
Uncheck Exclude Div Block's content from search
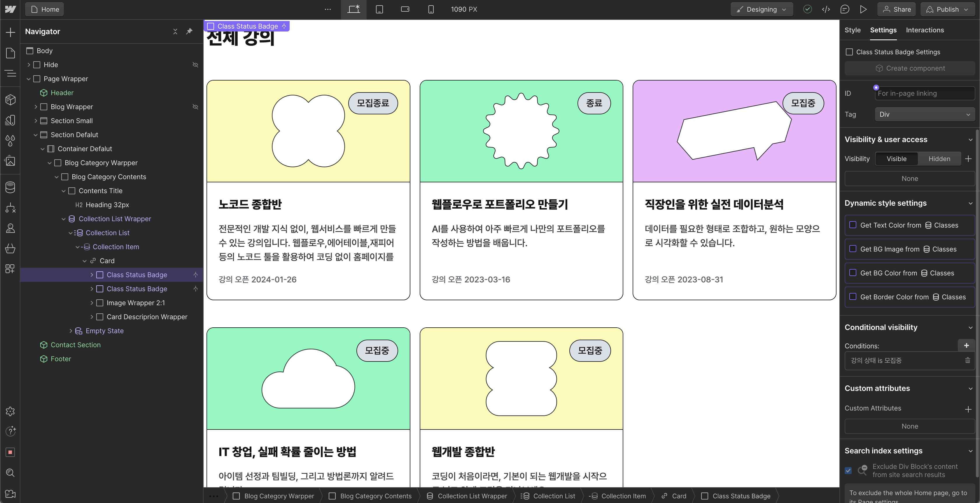(848, 470)
